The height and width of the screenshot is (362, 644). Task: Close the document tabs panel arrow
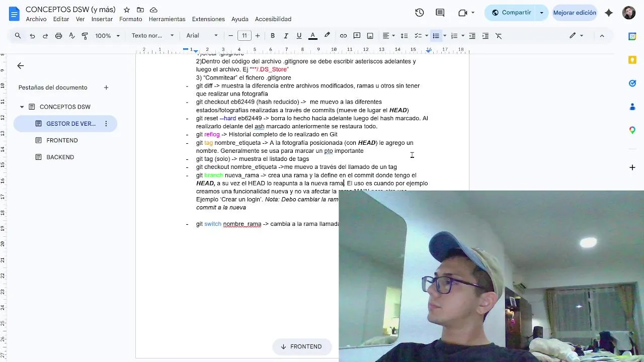tap(20, 66)
